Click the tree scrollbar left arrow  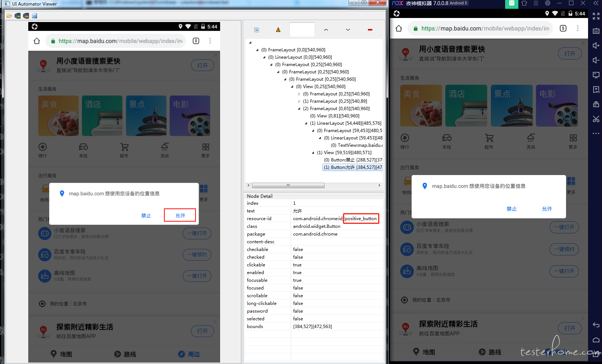pyautogui.click(x=248, y=185)
